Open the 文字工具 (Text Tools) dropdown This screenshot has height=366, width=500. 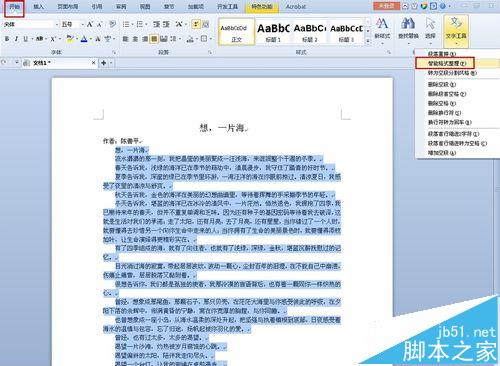456,31
